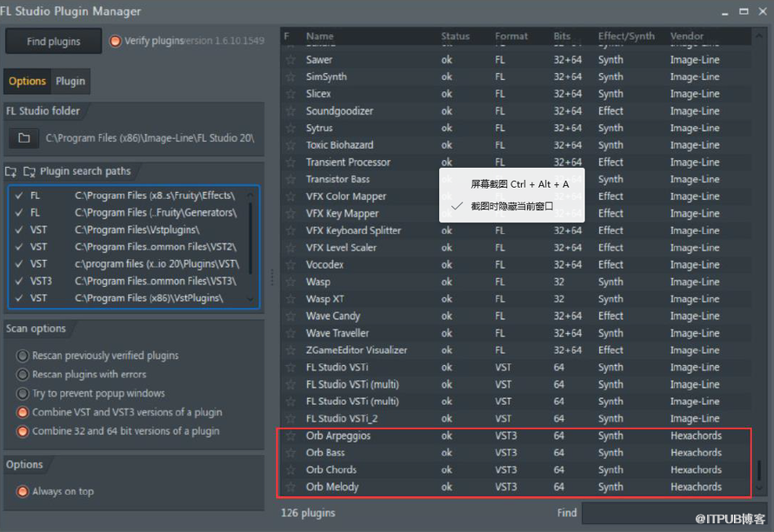Click plugin list scroll-up arrow
The image size is (774, 532).
click(758, 36)
